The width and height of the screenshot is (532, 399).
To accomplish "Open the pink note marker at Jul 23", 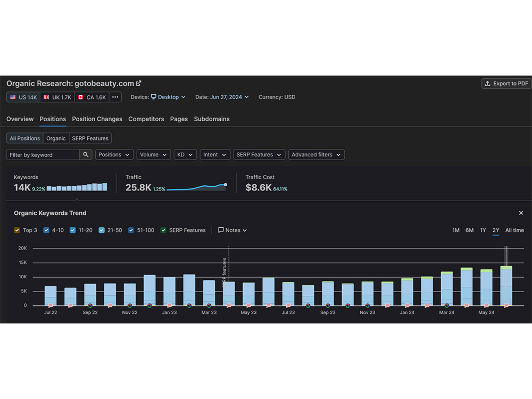I will click(x=288, y=305).
